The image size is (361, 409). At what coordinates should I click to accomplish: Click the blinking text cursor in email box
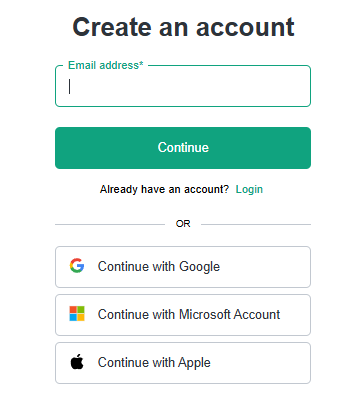coord(70,86)
